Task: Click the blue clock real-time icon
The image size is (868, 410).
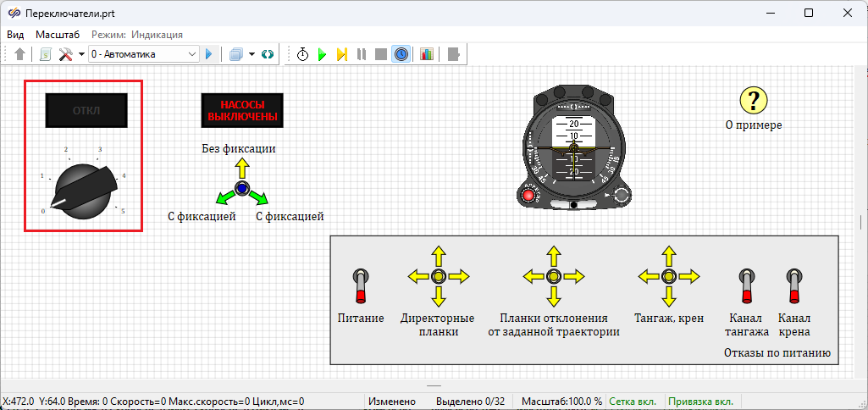Action: point(401,54)
